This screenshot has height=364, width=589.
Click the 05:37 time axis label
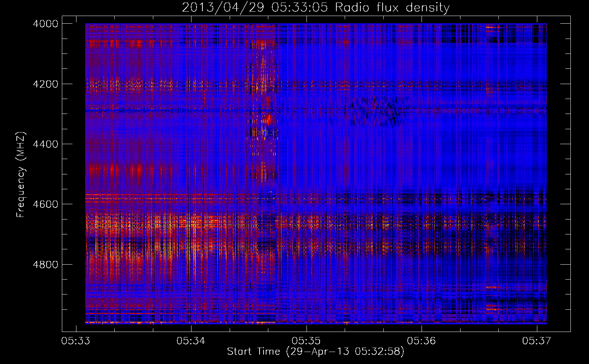[537, 341]
